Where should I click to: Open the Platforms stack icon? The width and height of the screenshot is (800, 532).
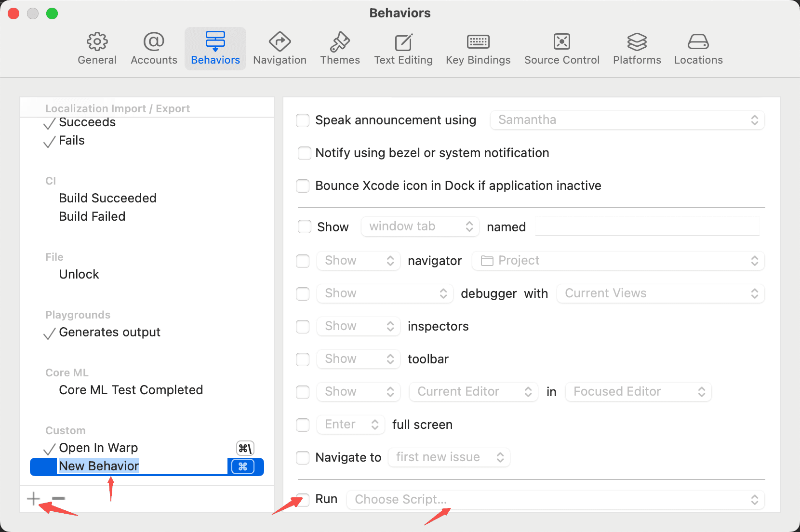tap(637, 42)
